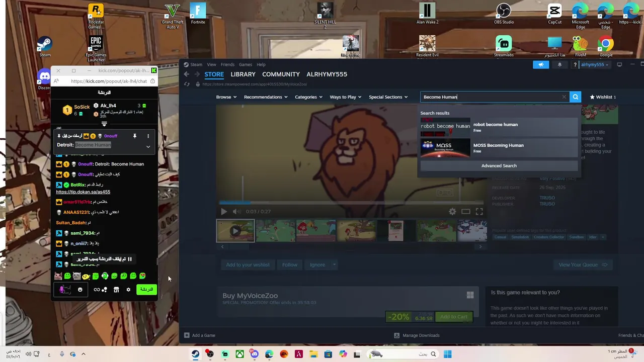Screen dimensions: 644x362
Task: Clear the Steam store search field
Action: point(564,97)
